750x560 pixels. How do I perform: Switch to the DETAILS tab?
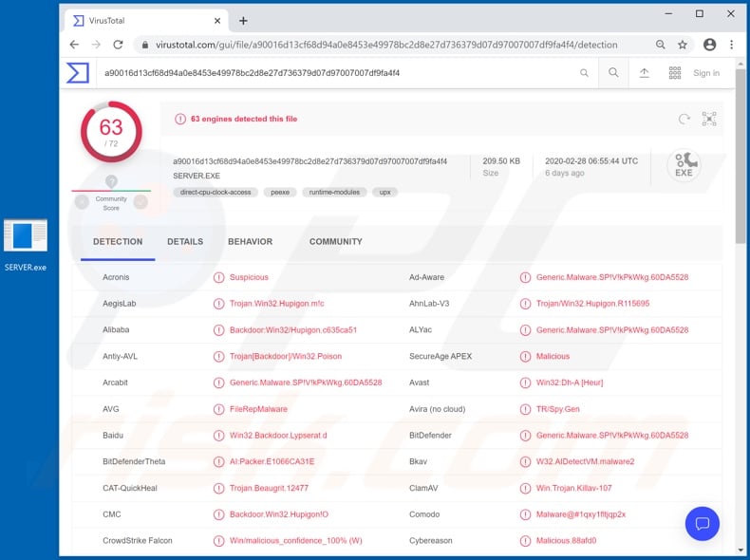pyautogui.click(x=185, y=242)
